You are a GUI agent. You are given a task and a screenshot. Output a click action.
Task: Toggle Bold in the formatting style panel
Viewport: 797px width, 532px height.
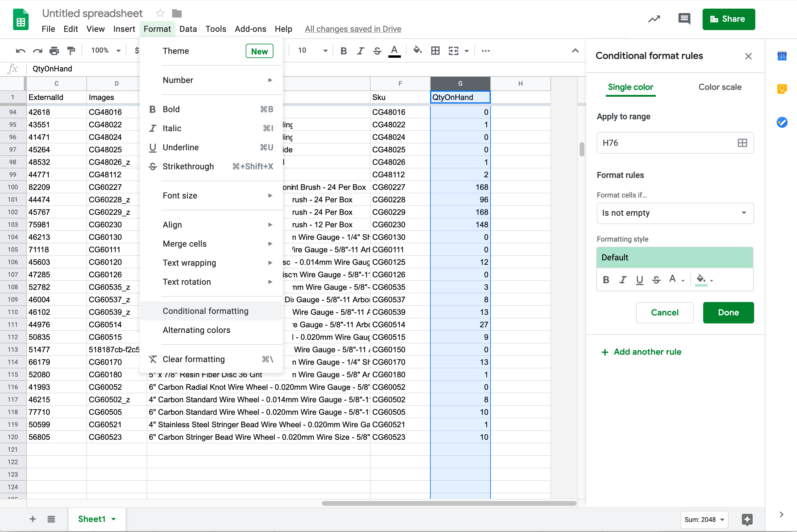(x=606, y=280)
